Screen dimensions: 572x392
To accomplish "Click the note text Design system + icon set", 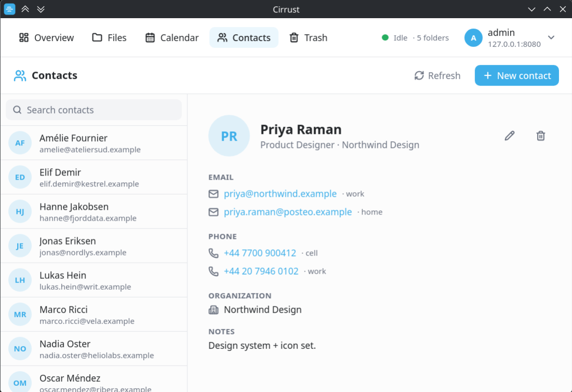I will tap(262, 346).
